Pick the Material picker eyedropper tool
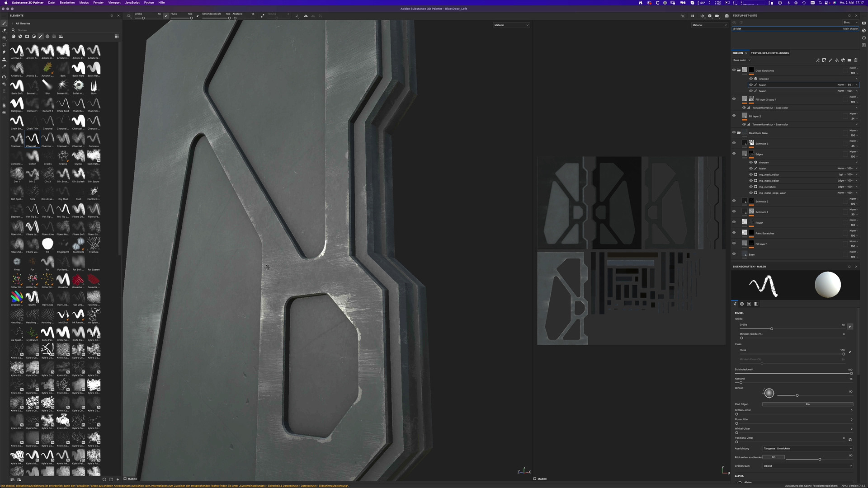The height and width of the screenshot is (488, 868). point(4,66)
